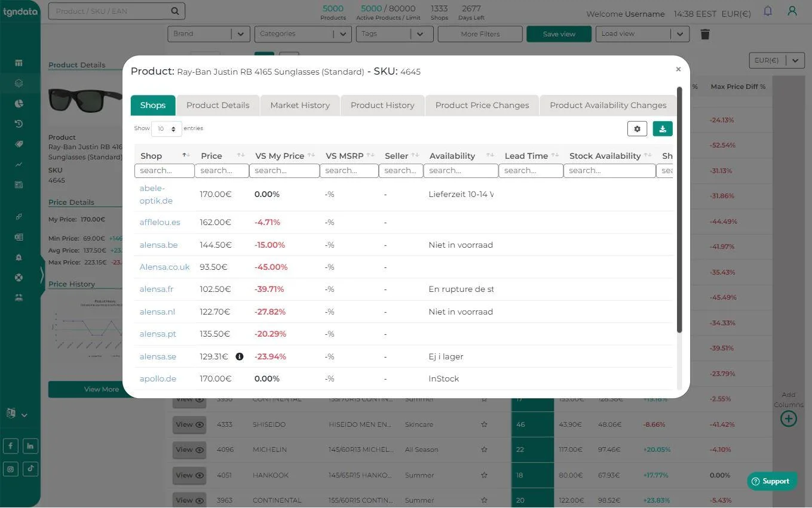The height and width of the screenshot is (508, 812).
Task: Click the download export icon in modal
Action: click(x=663, y=129)
